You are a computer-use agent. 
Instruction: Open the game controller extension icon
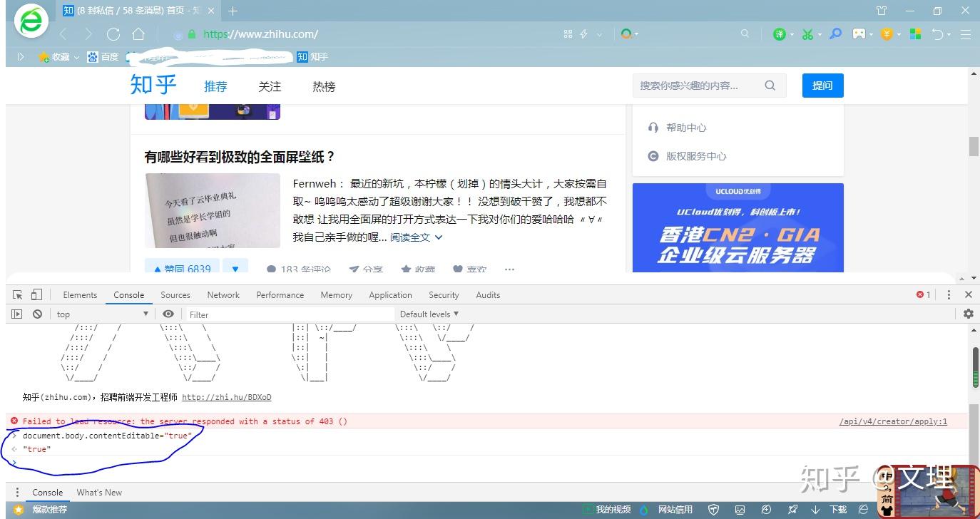click(859, 34)
